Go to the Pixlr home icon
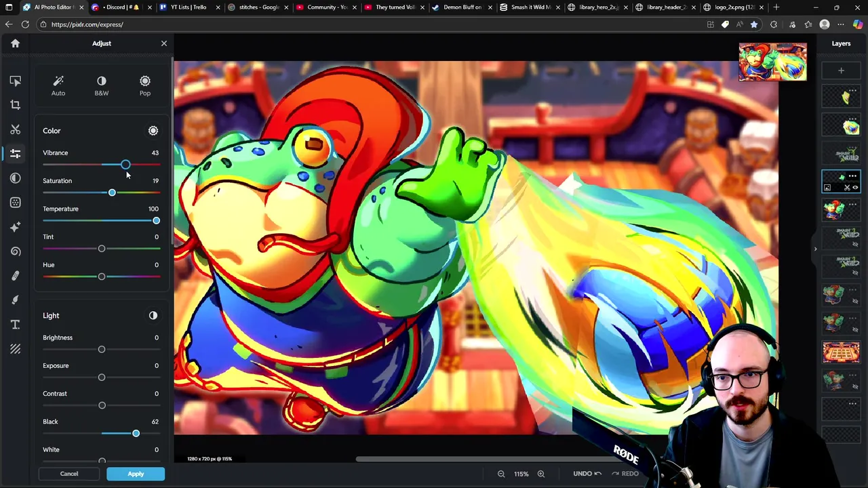Viewport: 868px width, 488px height. click(15, 43)
